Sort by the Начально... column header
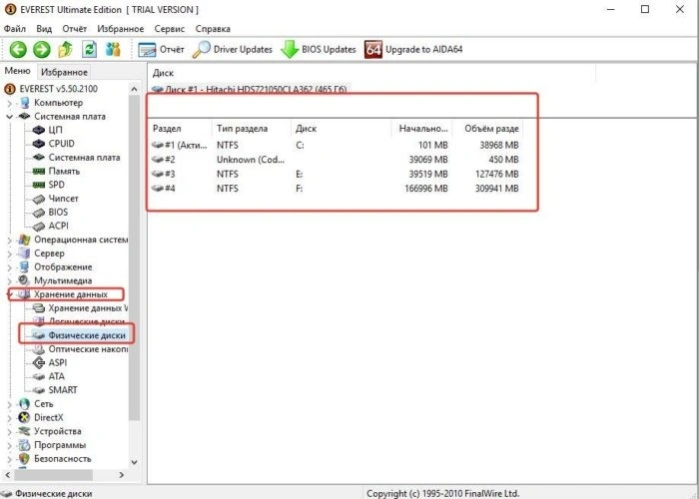Screen dimensions: 699x499 (423, 129)
